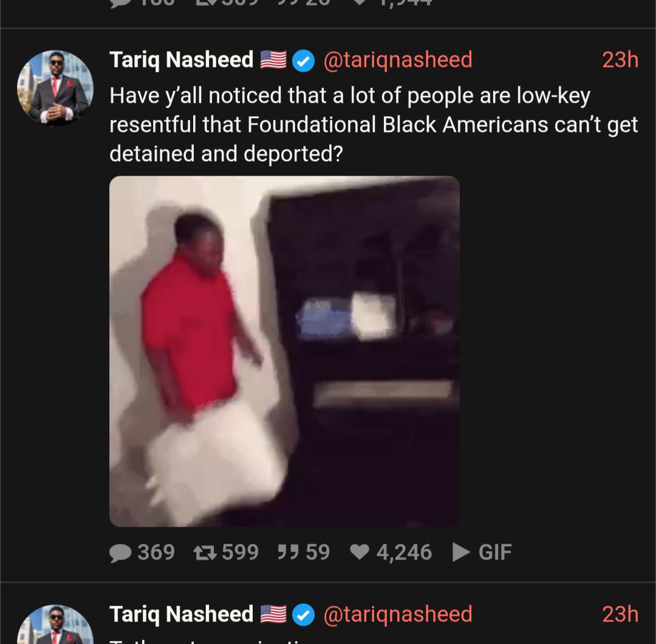Open the @tariqnasheed handle on the bottom post
This screenshot has height=644, width=656.
(x=398, y=614)
